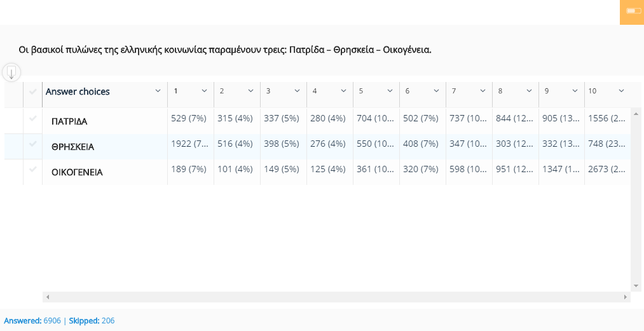This screenshot has width=644, height=331.
Task: Select the ΟΙΚΟΓΕΝΕΙΑ answer row label
Action: click(77, 172)
